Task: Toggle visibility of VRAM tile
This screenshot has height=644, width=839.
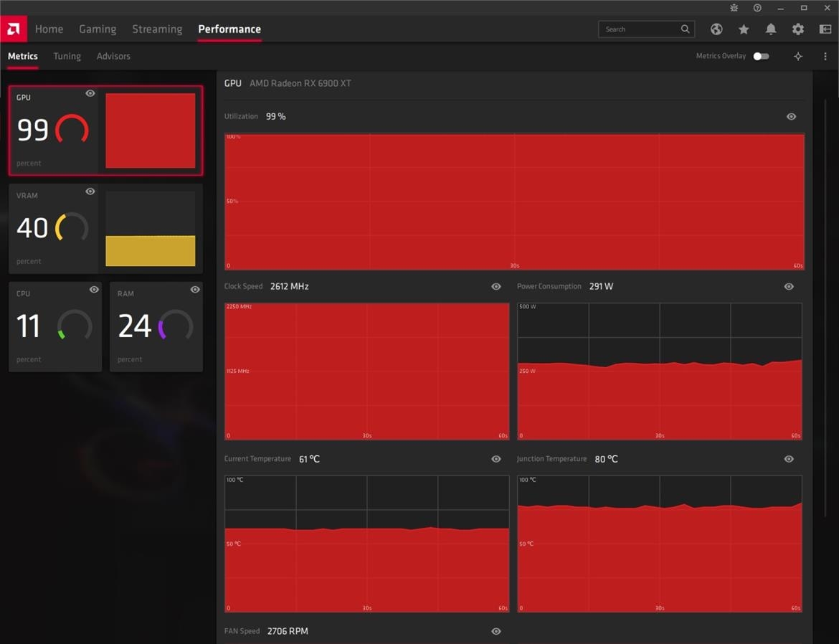Action: click(90, 191)
